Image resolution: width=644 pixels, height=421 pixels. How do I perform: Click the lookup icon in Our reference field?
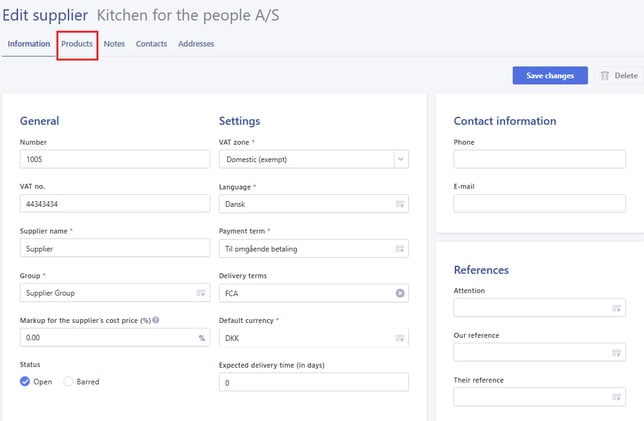click(617, 353)
